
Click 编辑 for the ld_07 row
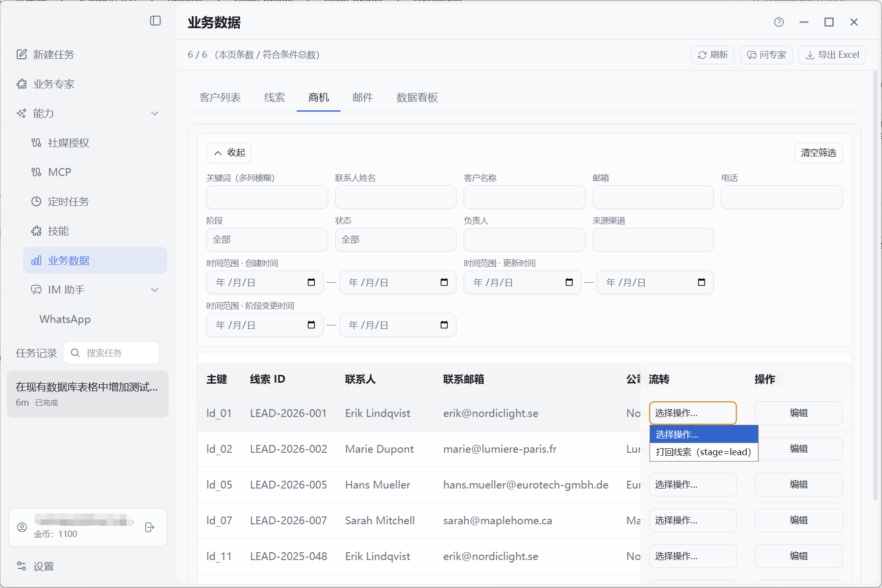[x=799, y=520]
